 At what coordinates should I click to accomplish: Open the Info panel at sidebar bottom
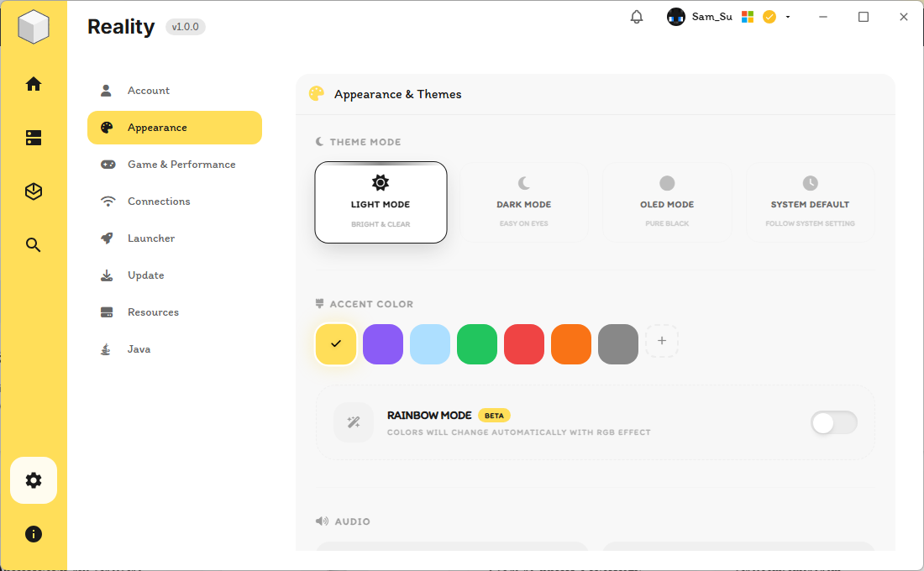tap(34, 534)
